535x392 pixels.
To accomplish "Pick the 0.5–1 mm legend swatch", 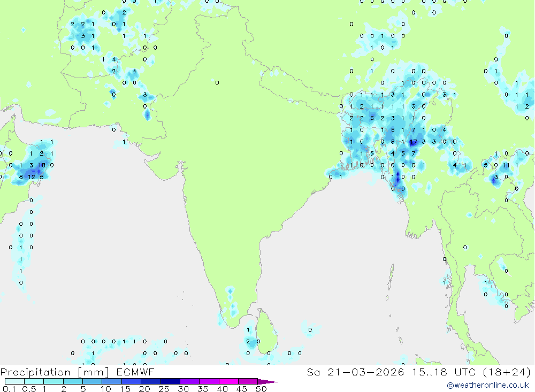I will (34, 381).
